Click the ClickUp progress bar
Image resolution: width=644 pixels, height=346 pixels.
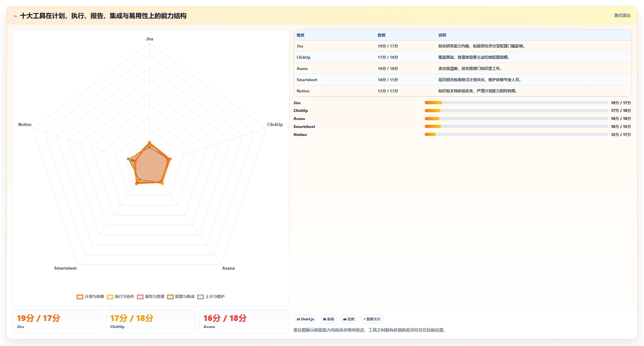click(x=516, y=111)
